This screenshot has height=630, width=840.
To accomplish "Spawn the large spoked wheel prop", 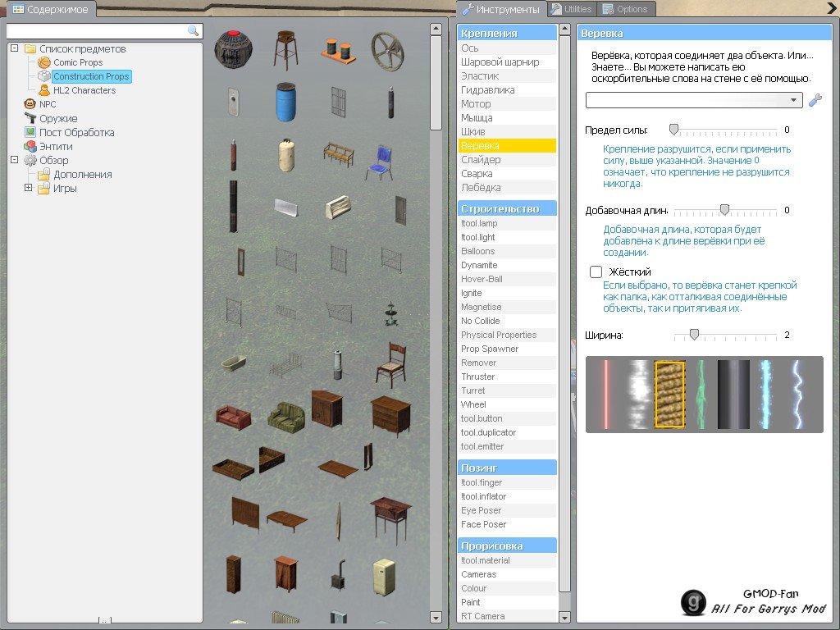I will click(387, 52).
